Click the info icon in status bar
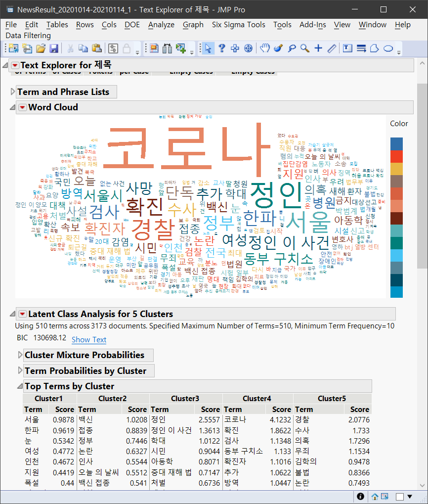 (361, 497)
